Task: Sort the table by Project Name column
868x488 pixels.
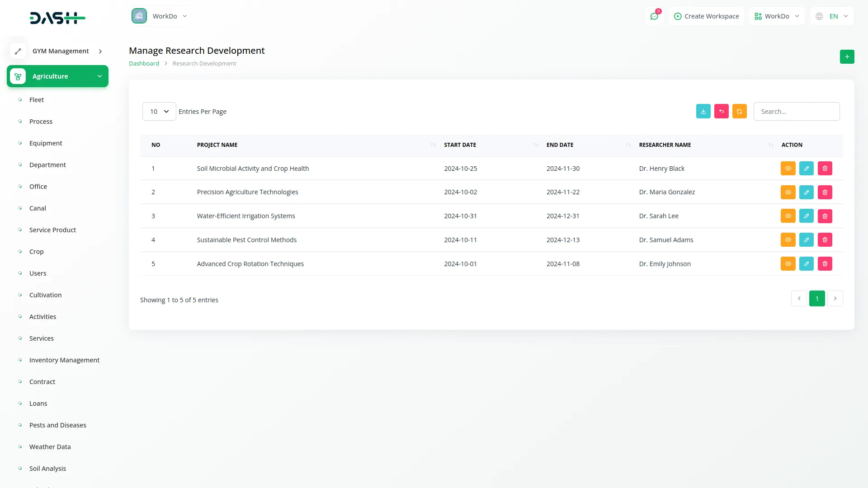Action: 217,145
